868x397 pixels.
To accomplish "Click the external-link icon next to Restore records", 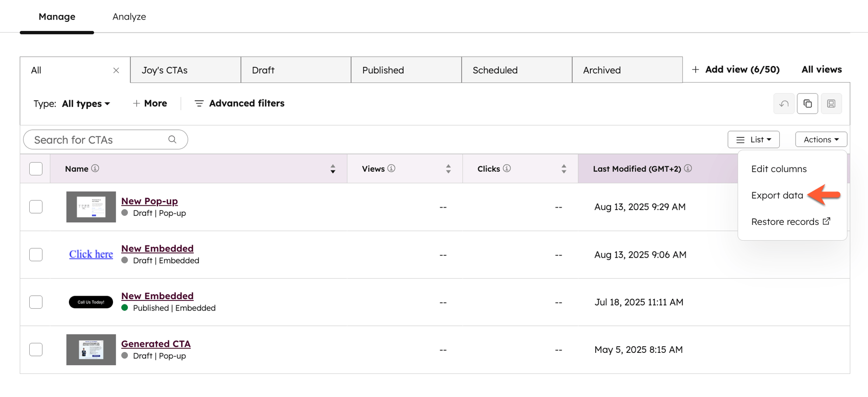I will tap(827, 221).
